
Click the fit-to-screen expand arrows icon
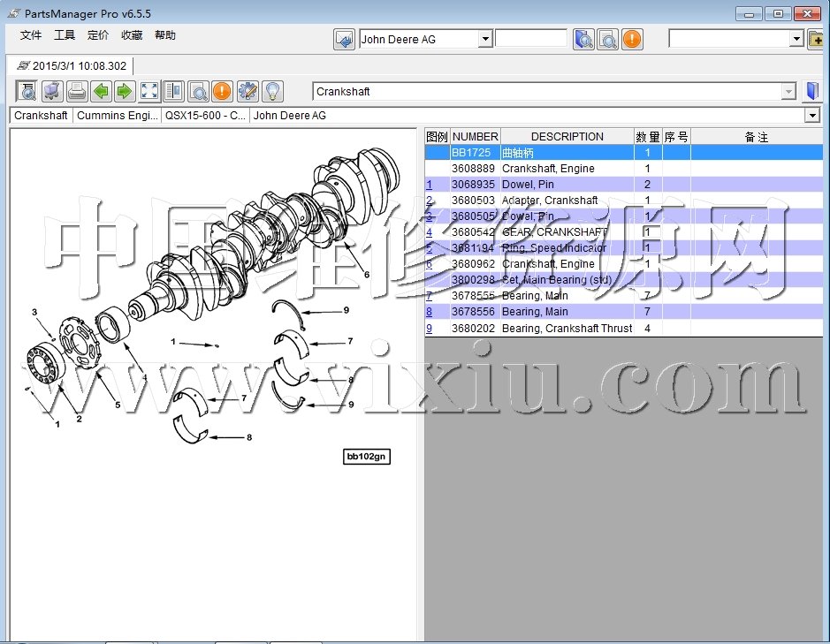click(x=149, y=91)
